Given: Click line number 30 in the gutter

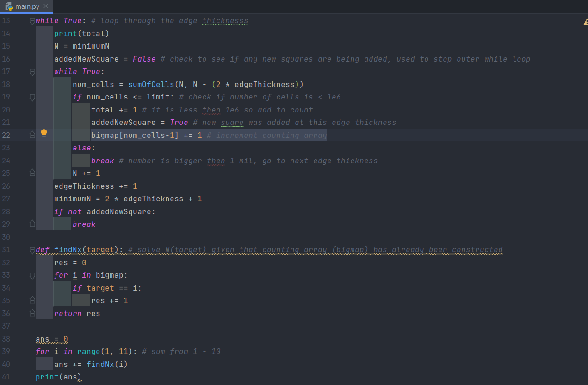Looking at the screenshot, I should coord(6,237).
